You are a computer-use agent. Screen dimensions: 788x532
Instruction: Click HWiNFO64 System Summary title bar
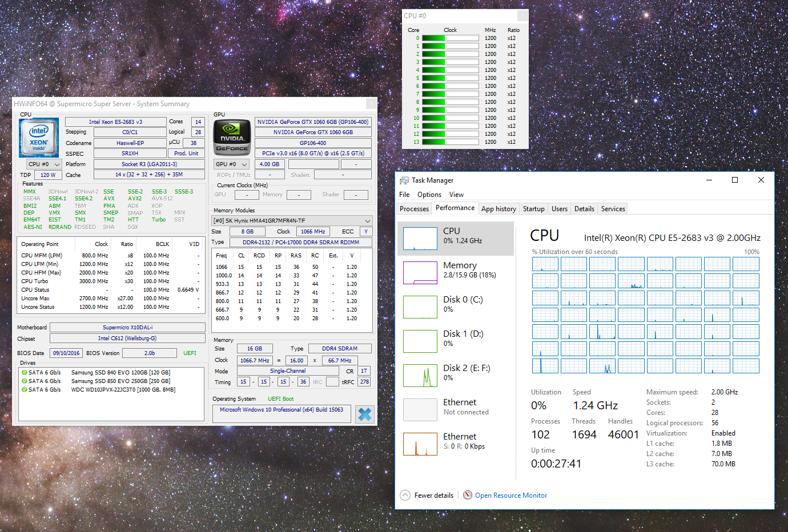194,104
